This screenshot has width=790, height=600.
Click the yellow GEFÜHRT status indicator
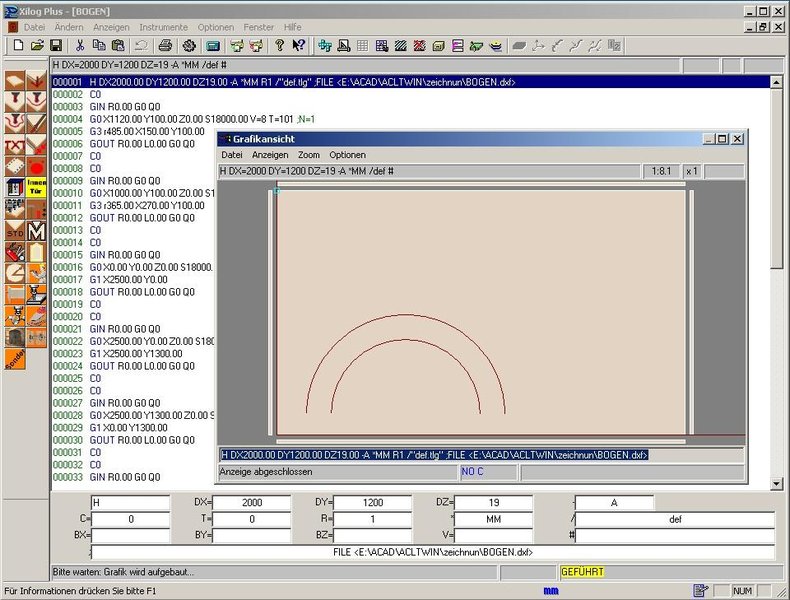[582, 572]
